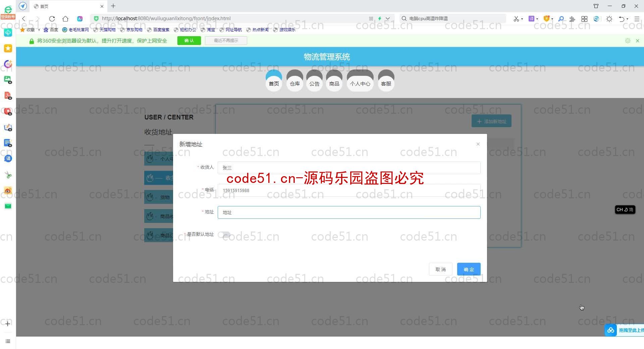
Task: Click the cloud upload drag-here widget
Action: point(624,330)
